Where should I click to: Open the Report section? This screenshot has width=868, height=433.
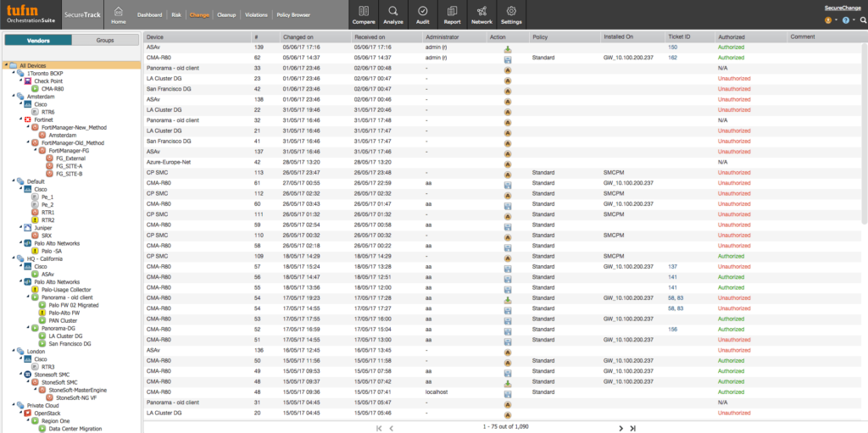tap(452, 14)
